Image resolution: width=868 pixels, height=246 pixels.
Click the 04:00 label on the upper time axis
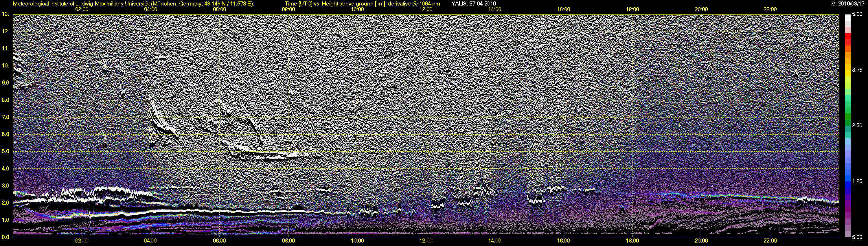[151, 10]
